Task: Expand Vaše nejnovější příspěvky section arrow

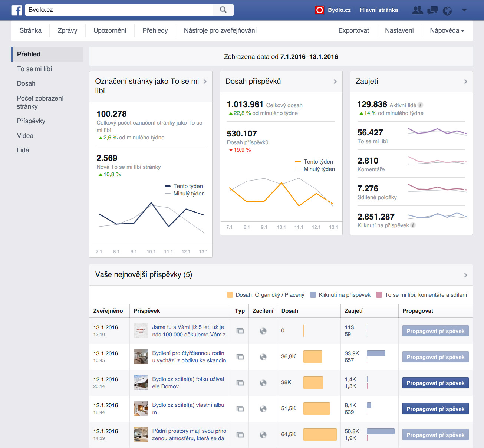Action: 465,275
